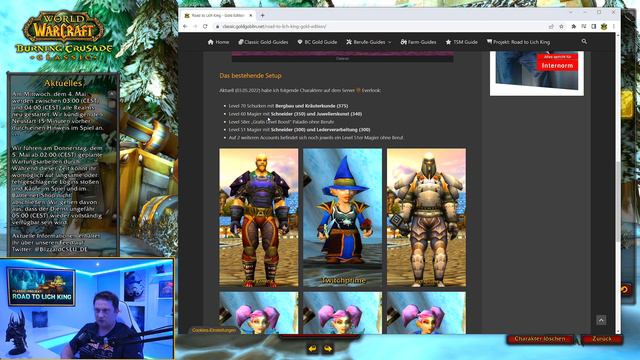640x360 pixels.
Task: Open the armored paladin character image
Action: pyautogui.click(x=426, y=218)
